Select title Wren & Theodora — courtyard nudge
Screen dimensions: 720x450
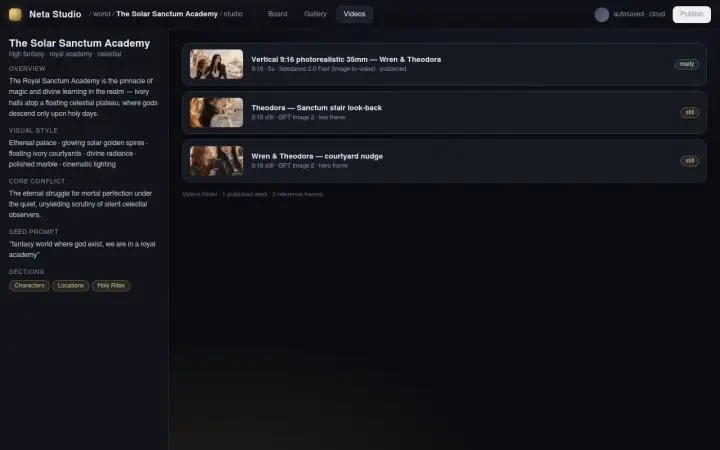pos(317,156)
